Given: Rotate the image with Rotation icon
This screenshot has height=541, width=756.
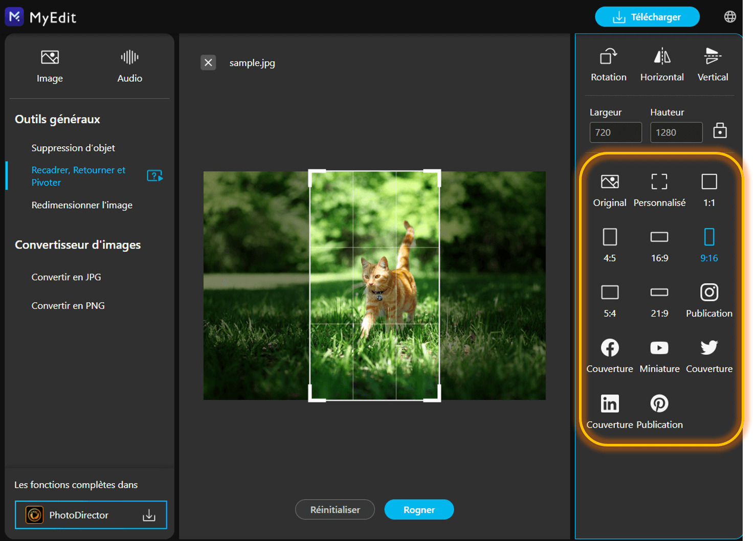Looking at the screenshot, I should coord(609,65).
